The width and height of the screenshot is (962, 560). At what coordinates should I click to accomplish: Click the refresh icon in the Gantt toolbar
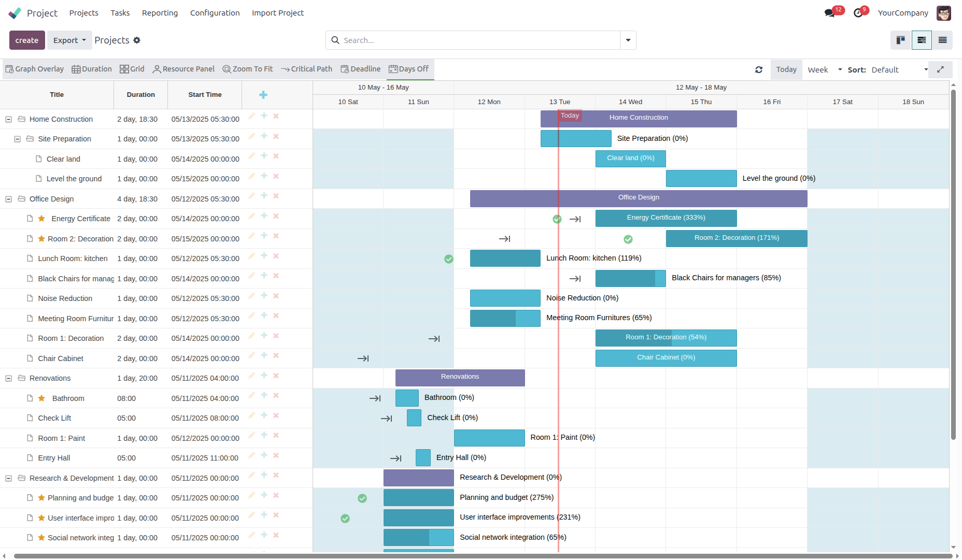(x=759, y=69)
